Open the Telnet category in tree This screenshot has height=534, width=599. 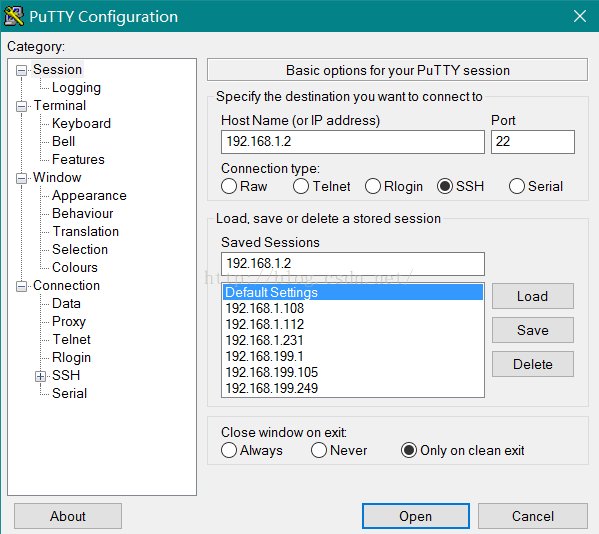click(x=71, y=339)
